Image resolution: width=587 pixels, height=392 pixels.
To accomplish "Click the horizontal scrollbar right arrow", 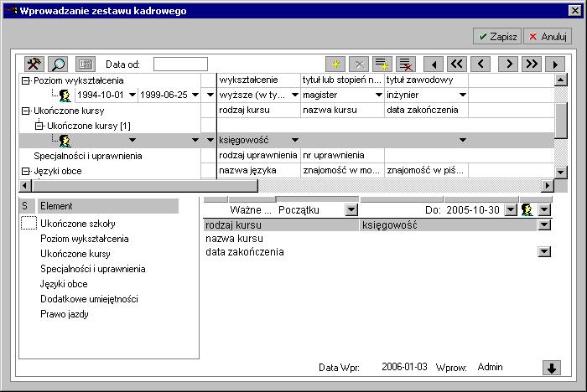I will click(548, 185).
